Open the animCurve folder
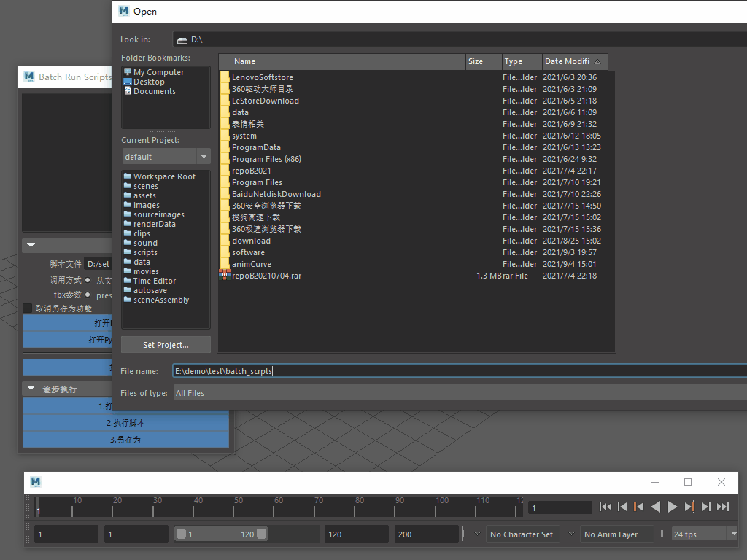 tap(251, 264)
